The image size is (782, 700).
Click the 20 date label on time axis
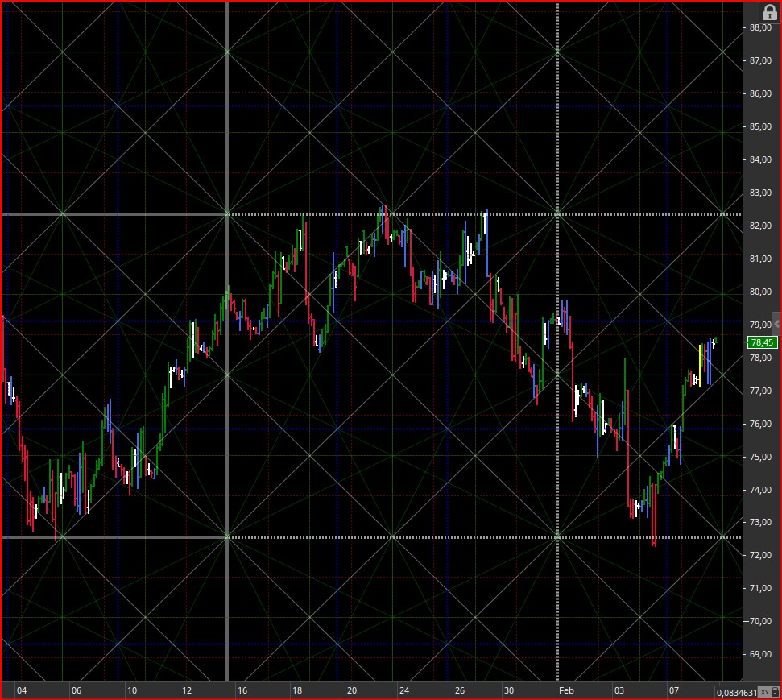[x=352, y=690]
